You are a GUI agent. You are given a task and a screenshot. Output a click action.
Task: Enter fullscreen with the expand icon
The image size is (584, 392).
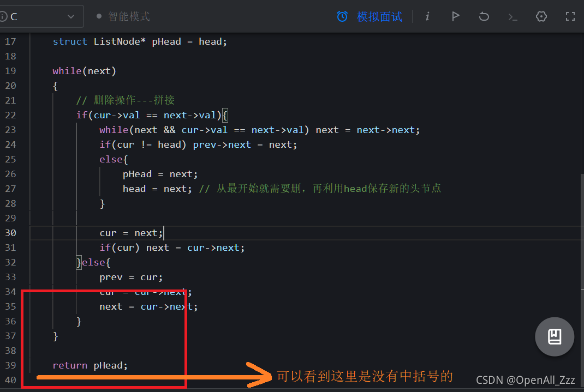[570, 16]
